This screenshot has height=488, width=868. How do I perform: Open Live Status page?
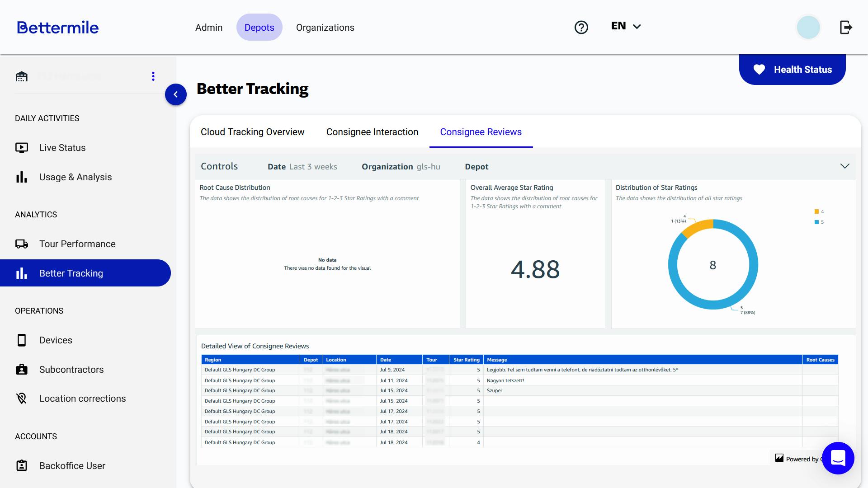tap(62, 148)
